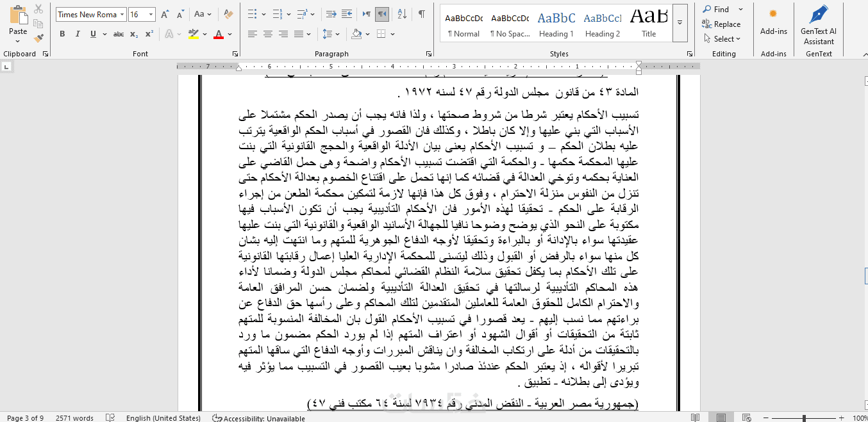Apply yellow text highlight color
Image resolution: width=868 pixels, height=422 pixels.
(x=193, y=34)
